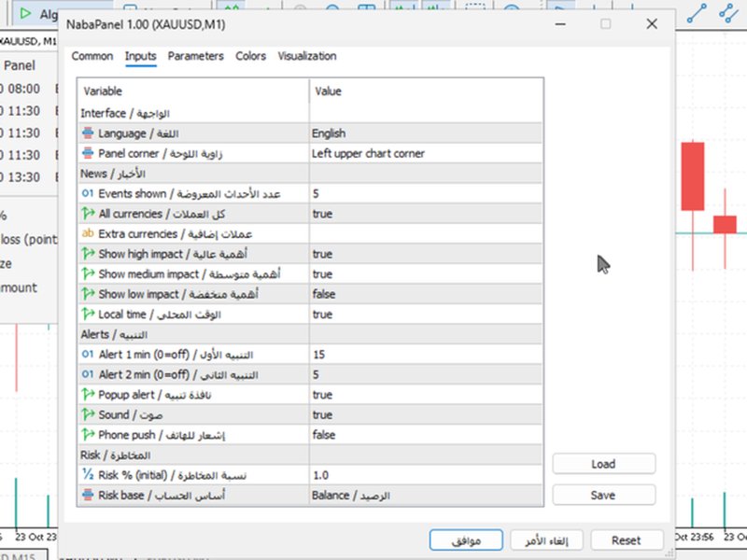Click the boolean icon for All currencies
This screenshot has width=747, height=560.
coord(88,214)
